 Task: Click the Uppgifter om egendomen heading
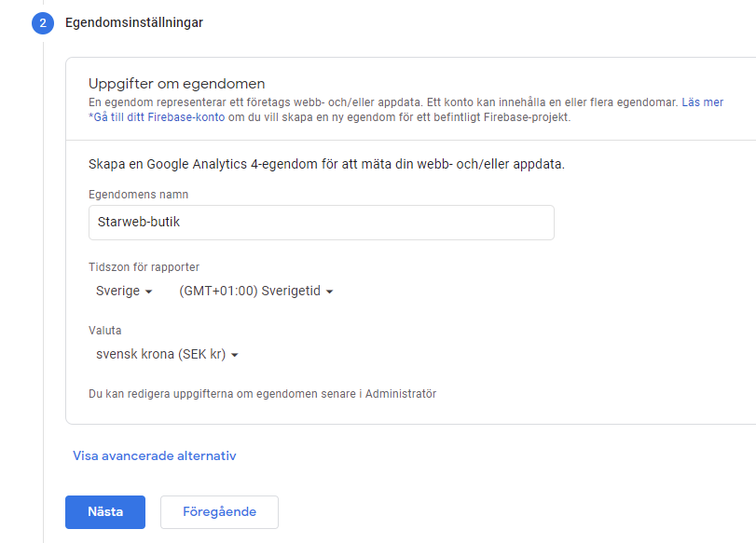click(177, 84)
